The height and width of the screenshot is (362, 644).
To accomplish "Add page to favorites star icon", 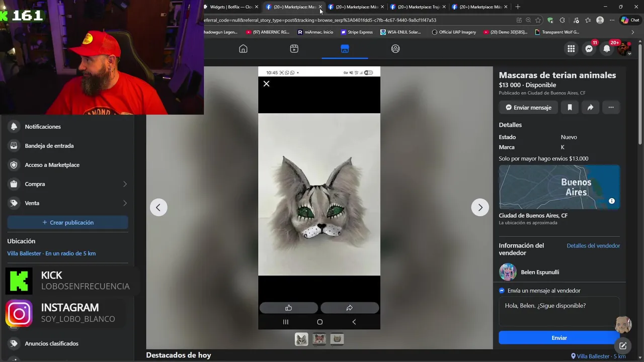I will [538, 20].
